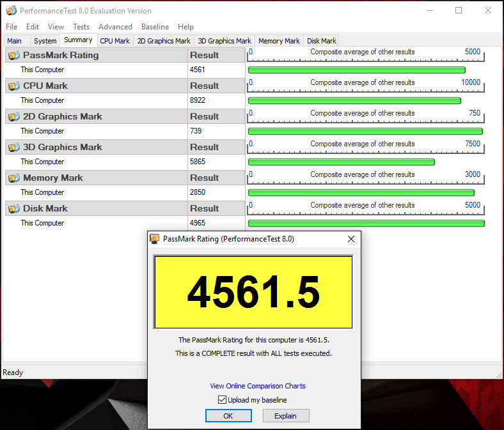Click This Computer under Disk Mark
504x430 pixels.
coord(42,223)
